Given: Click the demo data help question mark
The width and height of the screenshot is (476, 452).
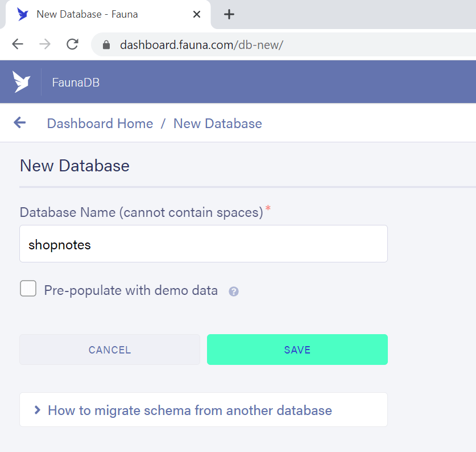Looking at the screenshot, I should (x=233, y=291).
